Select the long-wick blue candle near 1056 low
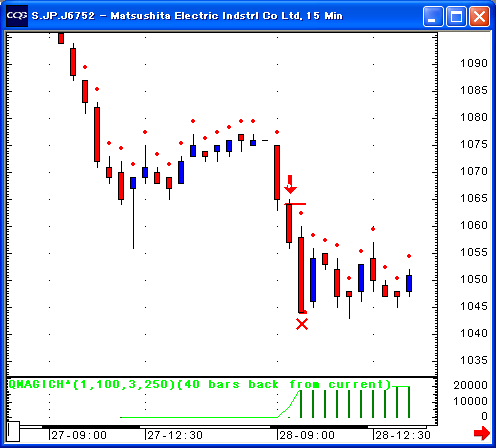The height and width of the screenshot is (448, 496). 133,212
